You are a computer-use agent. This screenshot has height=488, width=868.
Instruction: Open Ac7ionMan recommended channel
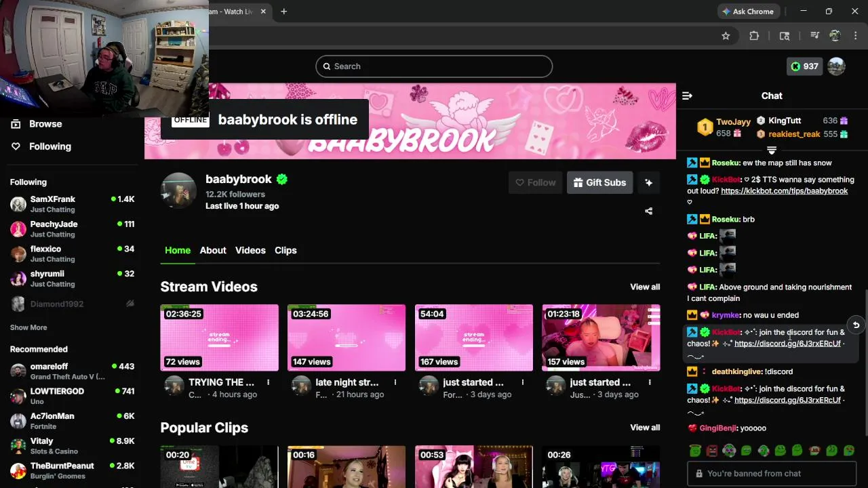point(72,421)
